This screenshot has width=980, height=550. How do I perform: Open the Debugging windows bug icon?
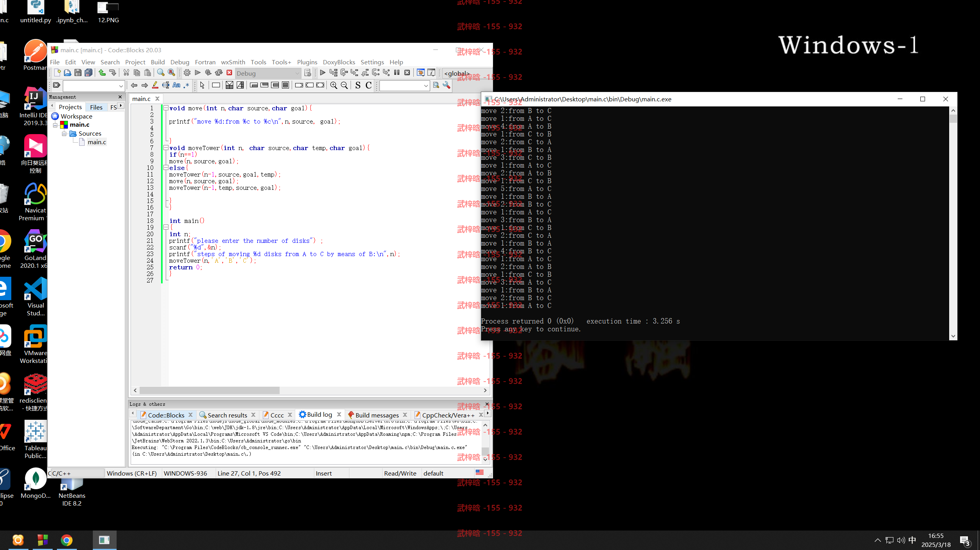click(421, 73)
